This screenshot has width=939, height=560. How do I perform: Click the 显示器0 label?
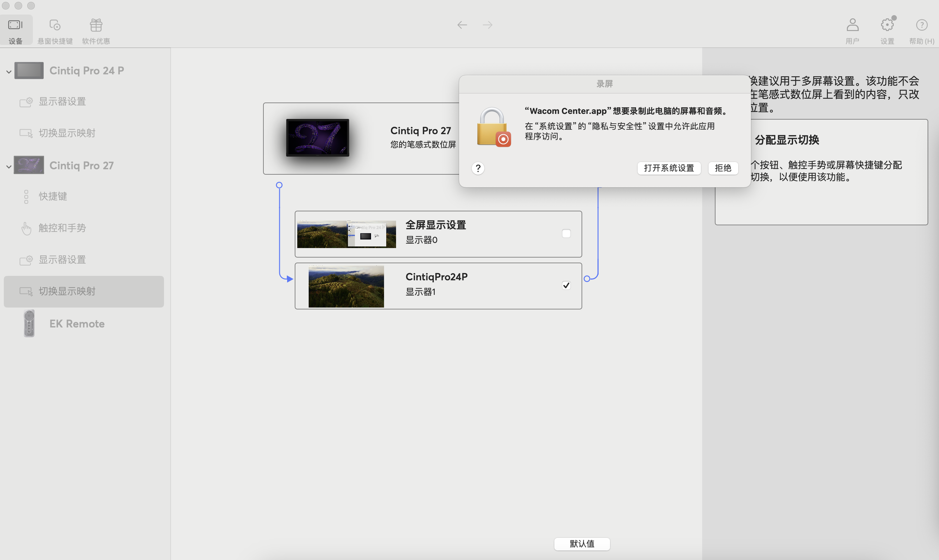421,240
